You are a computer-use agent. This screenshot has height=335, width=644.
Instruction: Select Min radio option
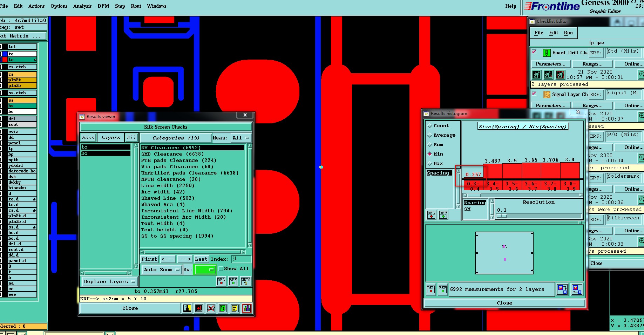coord(430,154)
